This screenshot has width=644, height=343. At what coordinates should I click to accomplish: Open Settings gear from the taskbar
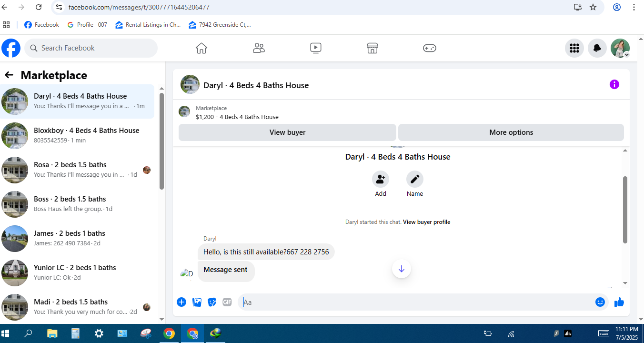99,333
